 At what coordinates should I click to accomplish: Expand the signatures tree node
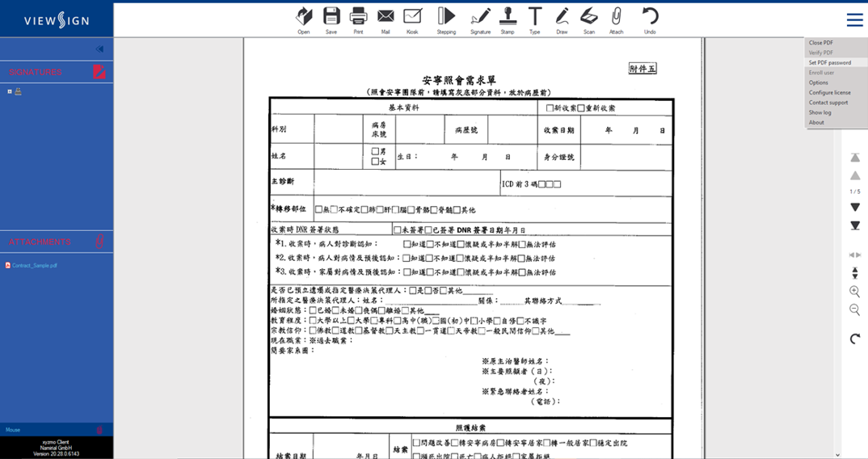click(x=10, y=91)
